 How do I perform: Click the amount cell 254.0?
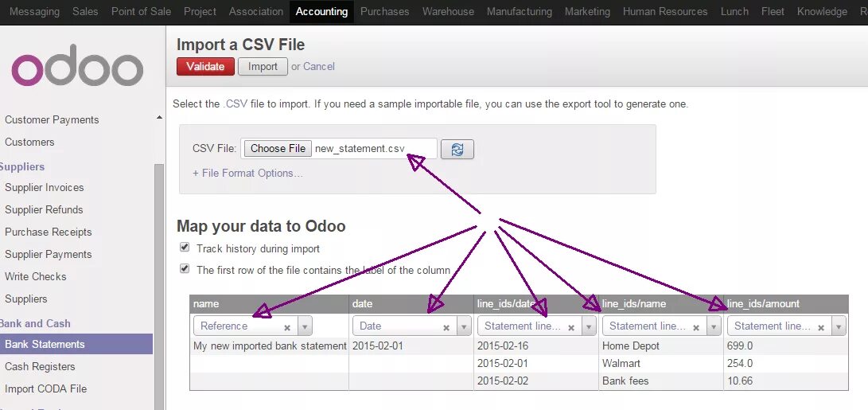click(740, 364)
